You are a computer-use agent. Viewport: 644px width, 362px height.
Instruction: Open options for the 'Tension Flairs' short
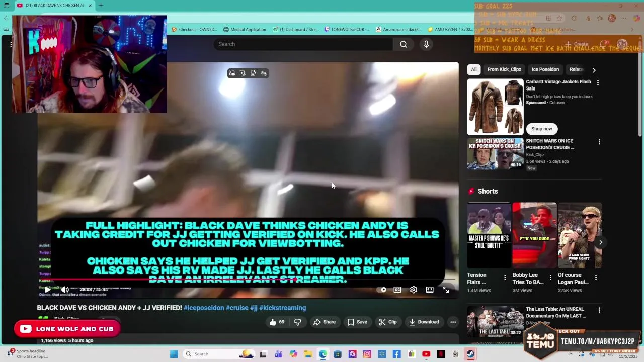click(505, 278)
